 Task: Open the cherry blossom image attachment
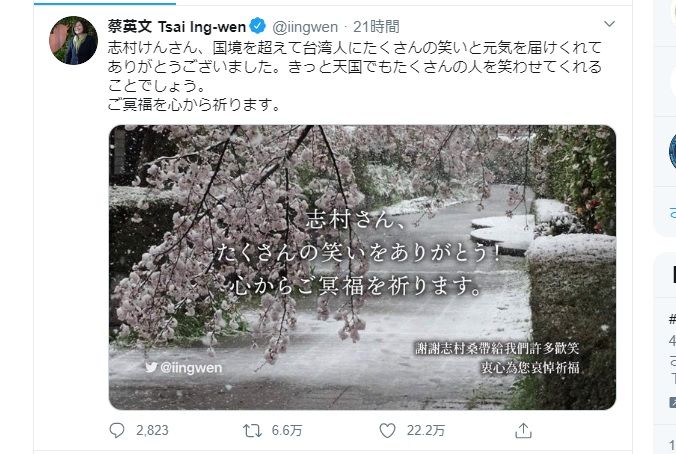click(362, 267)
